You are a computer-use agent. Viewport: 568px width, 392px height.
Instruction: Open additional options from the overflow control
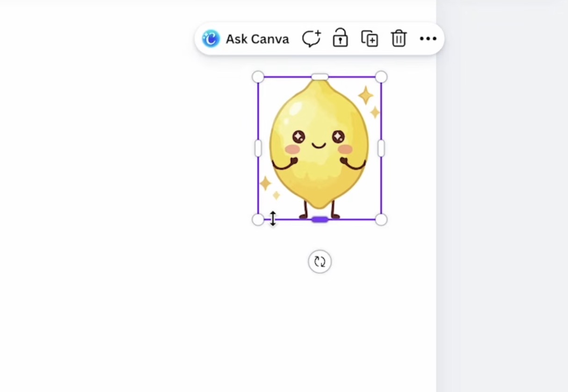pyautogui.click(x=428, y=39)
